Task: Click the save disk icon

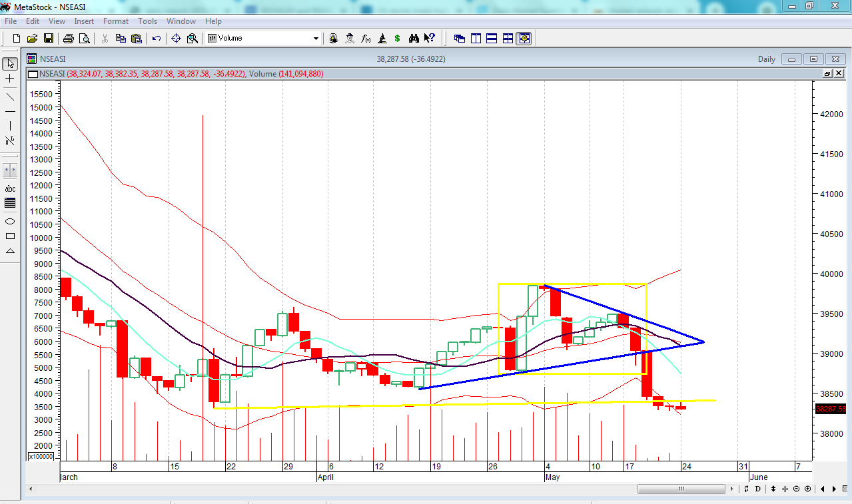Action: [x=49, y=39]
